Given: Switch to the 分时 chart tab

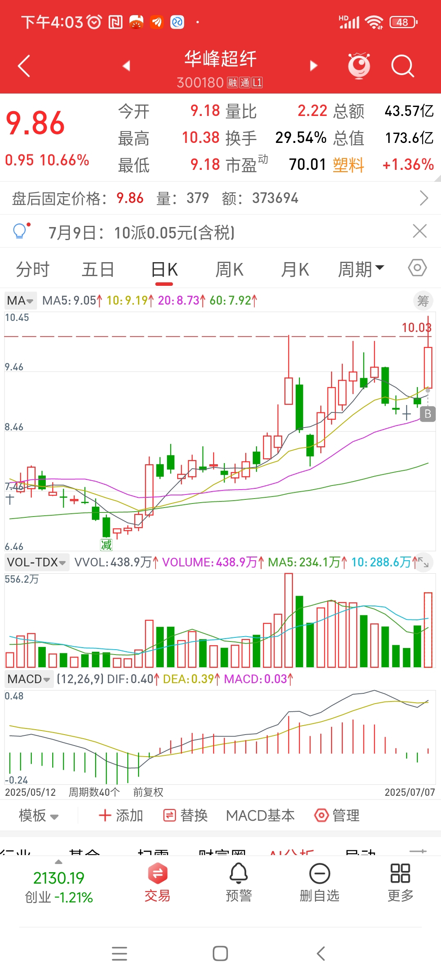Looking at the screenshot, I should coord(33,269).
